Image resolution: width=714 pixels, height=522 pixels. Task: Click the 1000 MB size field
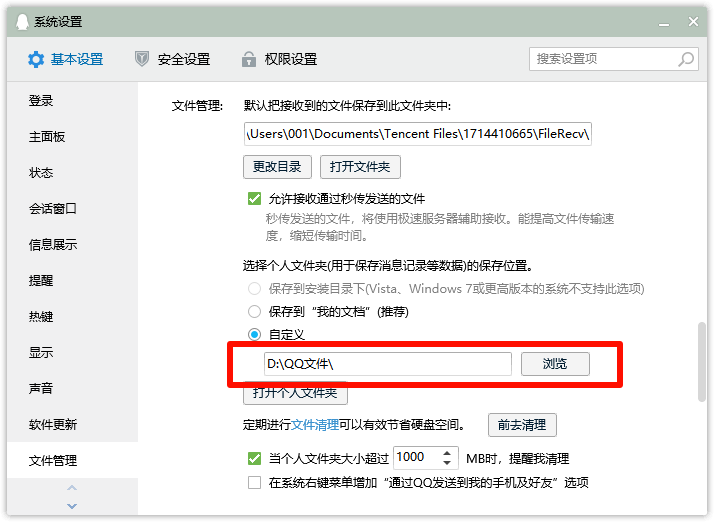click(x=425, y=458)
